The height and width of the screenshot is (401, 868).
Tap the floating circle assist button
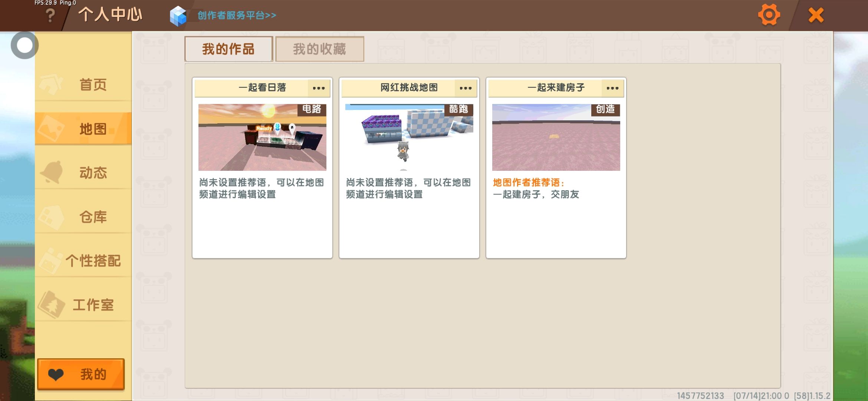[24, 45]
